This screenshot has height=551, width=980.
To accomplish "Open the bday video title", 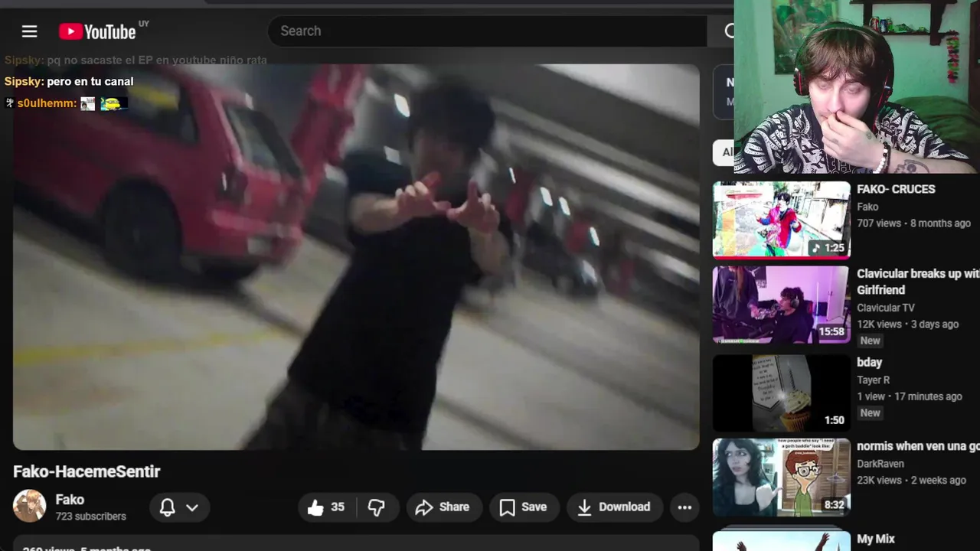I will [870, 362].
